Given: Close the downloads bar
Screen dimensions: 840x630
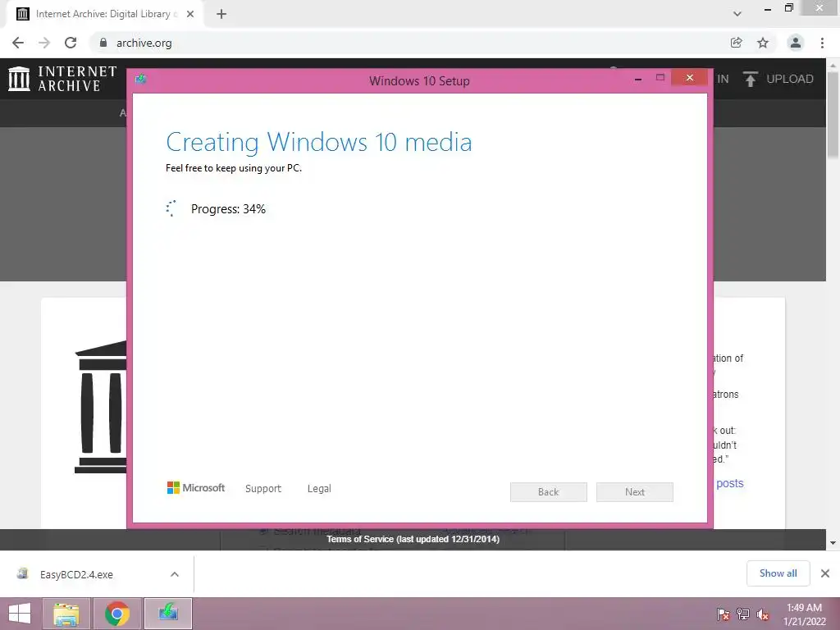Looking at the screenshot, I should coord(825,573).
